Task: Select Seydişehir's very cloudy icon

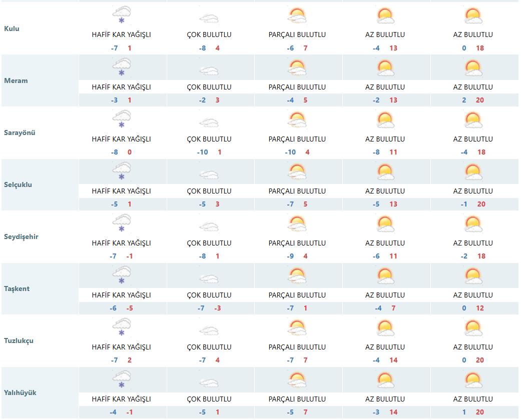Action: [x=209, y=226]
